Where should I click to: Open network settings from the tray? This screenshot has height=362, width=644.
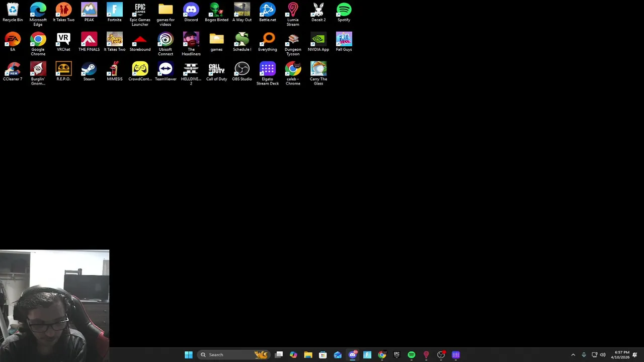click(x=594, y=355)
